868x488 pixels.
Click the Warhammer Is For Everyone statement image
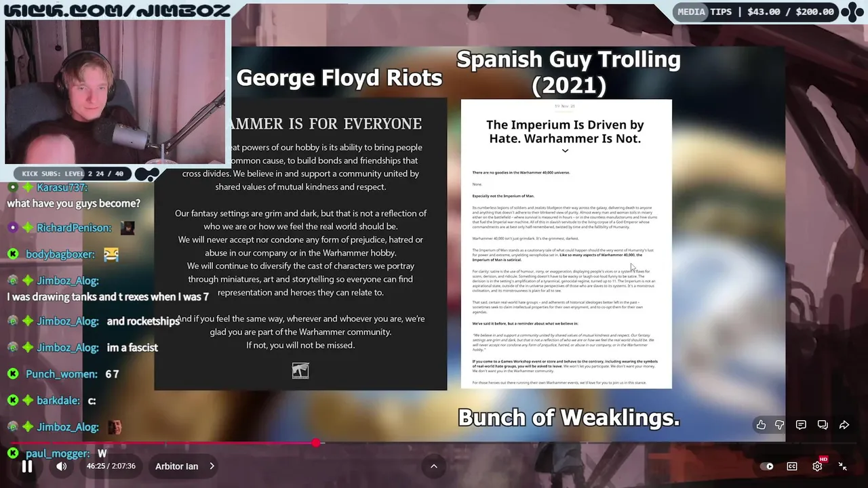(300, 244)
